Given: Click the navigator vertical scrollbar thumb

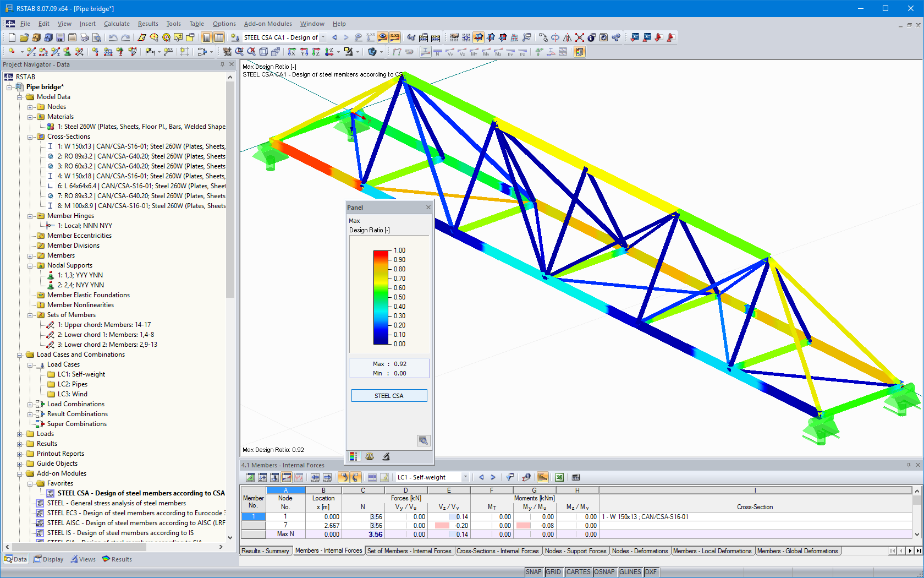Looking at the screenshot, I should pos(230,190).
